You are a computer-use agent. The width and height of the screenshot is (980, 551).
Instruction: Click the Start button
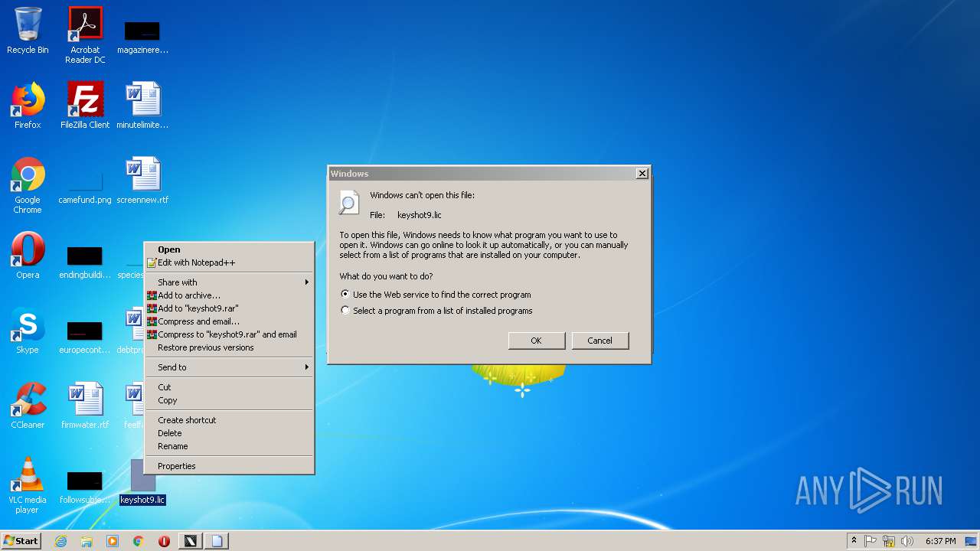tap(21, 541)
